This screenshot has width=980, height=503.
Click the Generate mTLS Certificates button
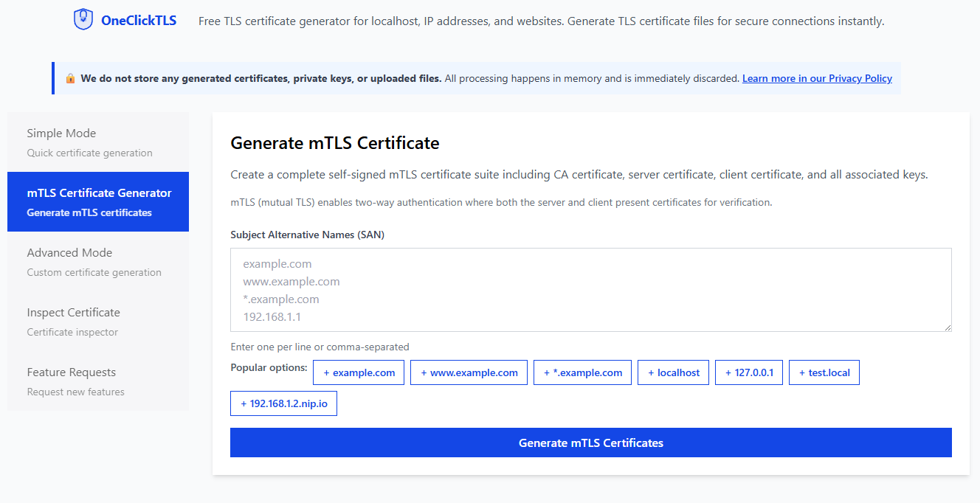(590, 443)
